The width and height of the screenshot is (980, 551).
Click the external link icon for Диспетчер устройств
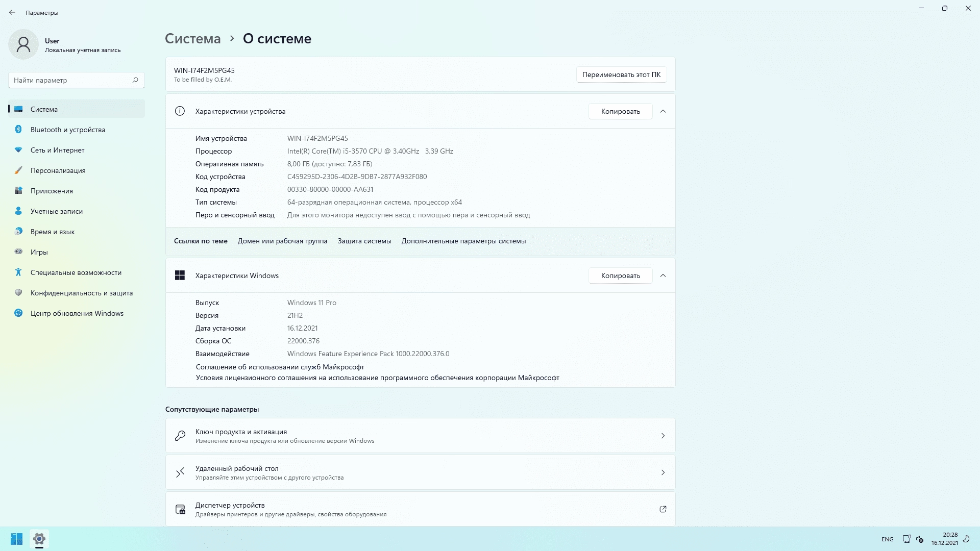point(663,509)
